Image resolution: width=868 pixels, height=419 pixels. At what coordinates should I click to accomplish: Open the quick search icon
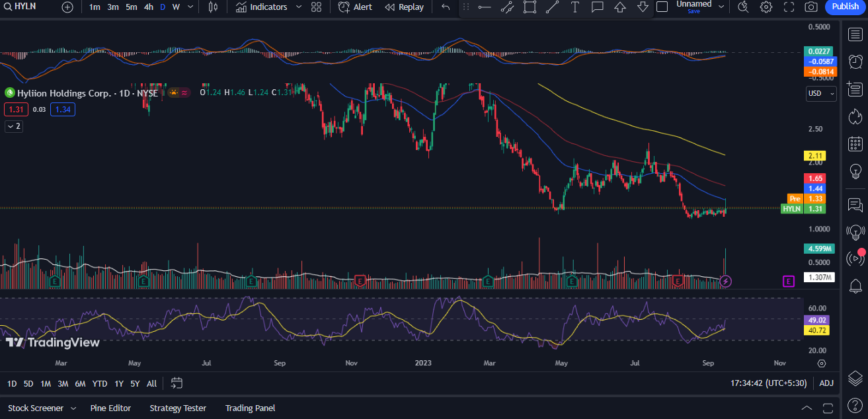click(743, 7)
